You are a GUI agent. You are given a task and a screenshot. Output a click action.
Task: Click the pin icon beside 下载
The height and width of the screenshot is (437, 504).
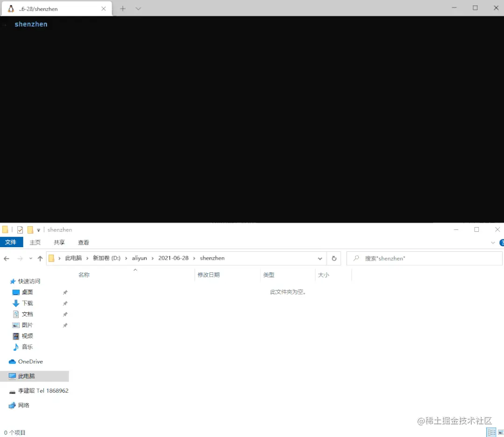(65, 303)
